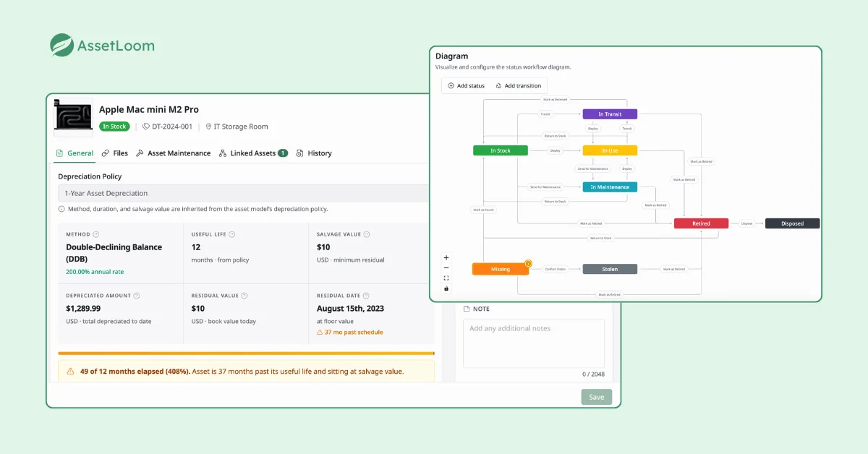Select the teal In Maintenance node
868x454 pixels.
[x=610, y=187]
